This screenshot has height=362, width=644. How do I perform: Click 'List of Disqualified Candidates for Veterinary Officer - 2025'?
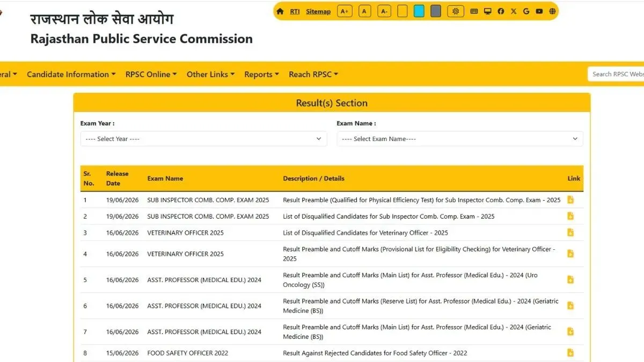[x=365, y=233]
